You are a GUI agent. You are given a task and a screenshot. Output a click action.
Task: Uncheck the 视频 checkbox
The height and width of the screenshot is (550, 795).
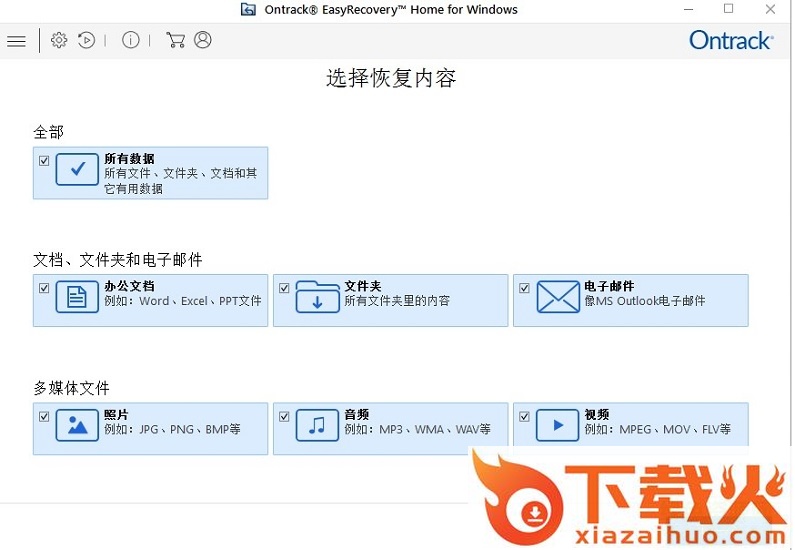coord(524,417)
